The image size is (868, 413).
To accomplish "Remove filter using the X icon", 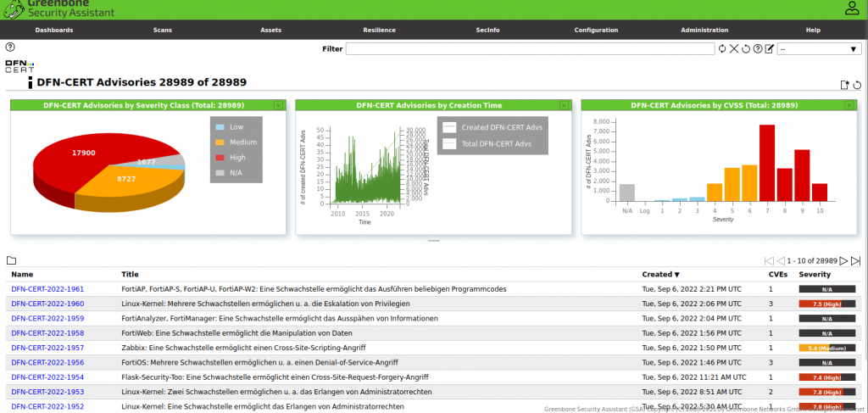I will (733, 48).
